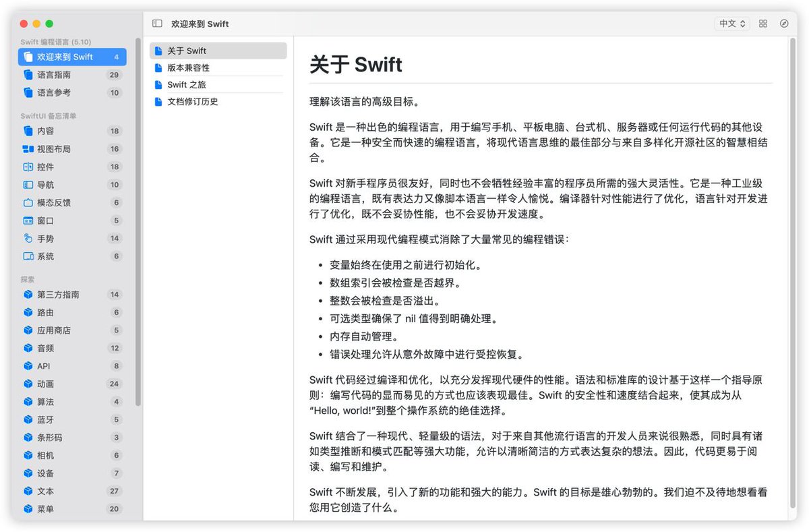This screenshot has width=809, height=532.
Task: Click the 语言指南 count badge 29
Action: (114, 75)
